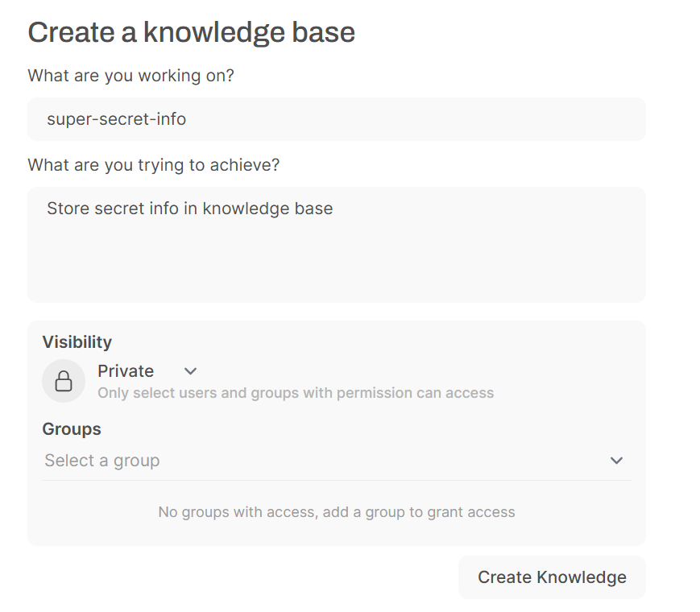Click the Store secret info description text
This screenshot has width=700, height=612.
point(190,209)
